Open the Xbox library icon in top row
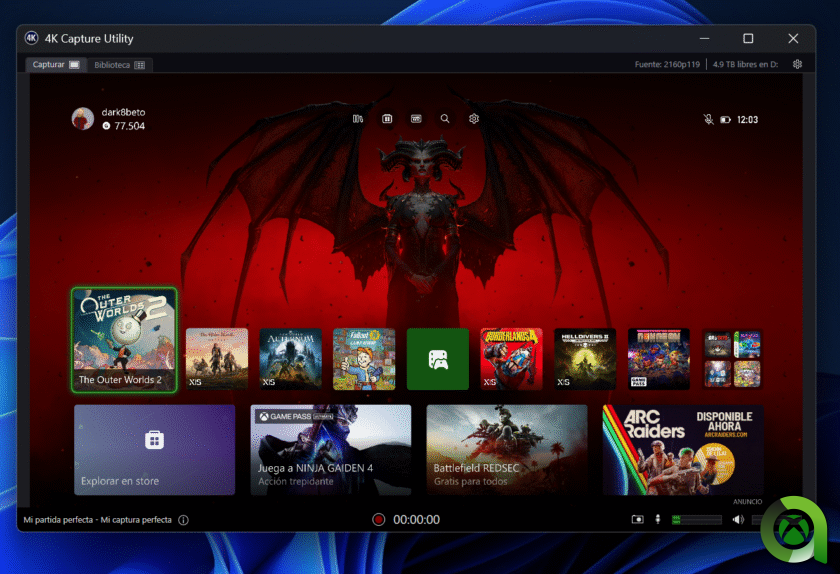The width and height of the screenshot is (840, 574). [x=358, y=119]
